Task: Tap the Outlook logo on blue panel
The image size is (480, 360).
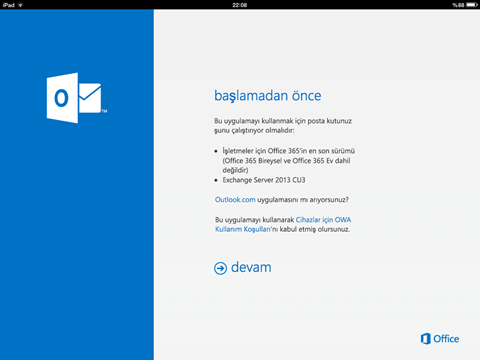Action: [77, 98]
